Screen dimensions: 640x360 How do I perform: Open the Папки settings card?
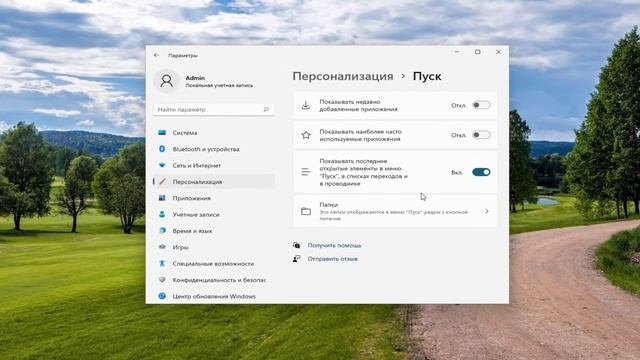pyautogui.click(x=395, y=211)
